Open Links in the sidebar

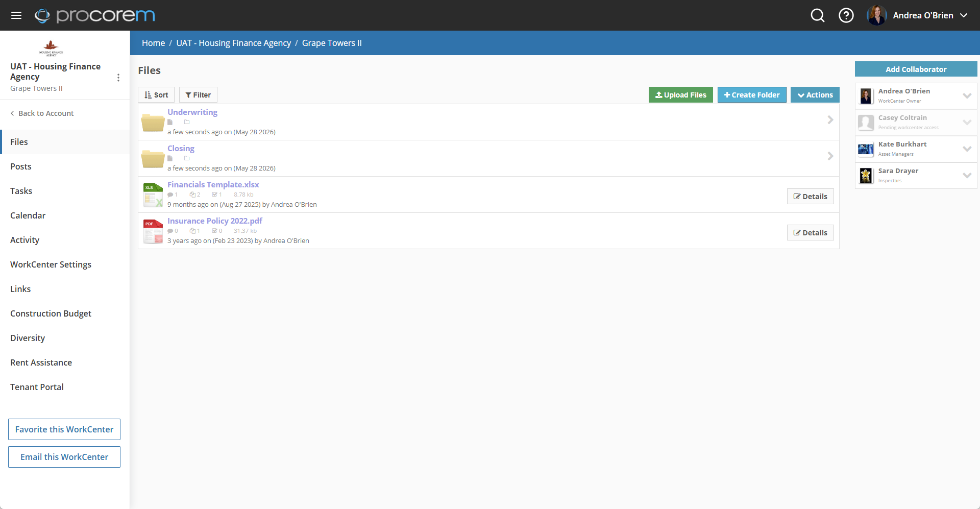pyautogui.click(x=65, y=289)
